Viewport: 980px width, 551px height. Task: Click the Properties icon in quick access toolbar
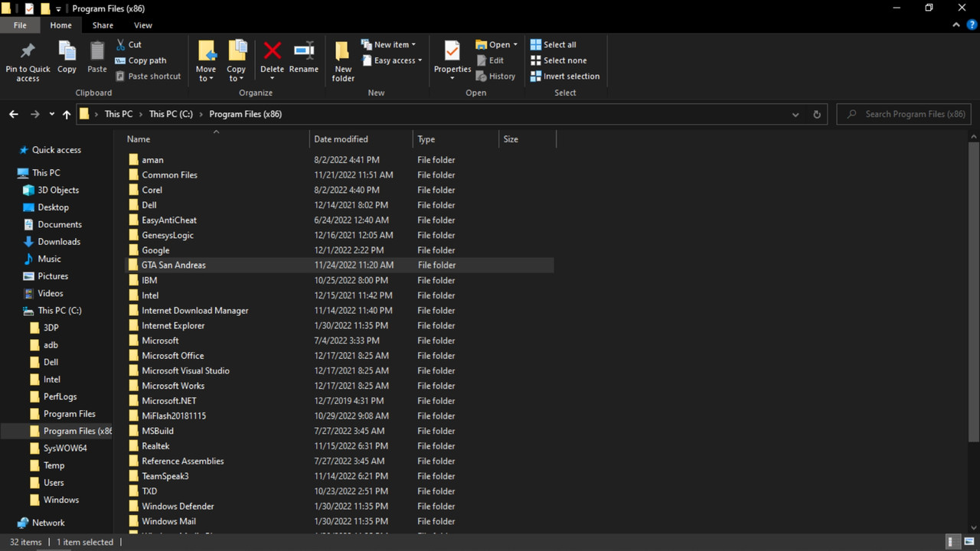29,8
